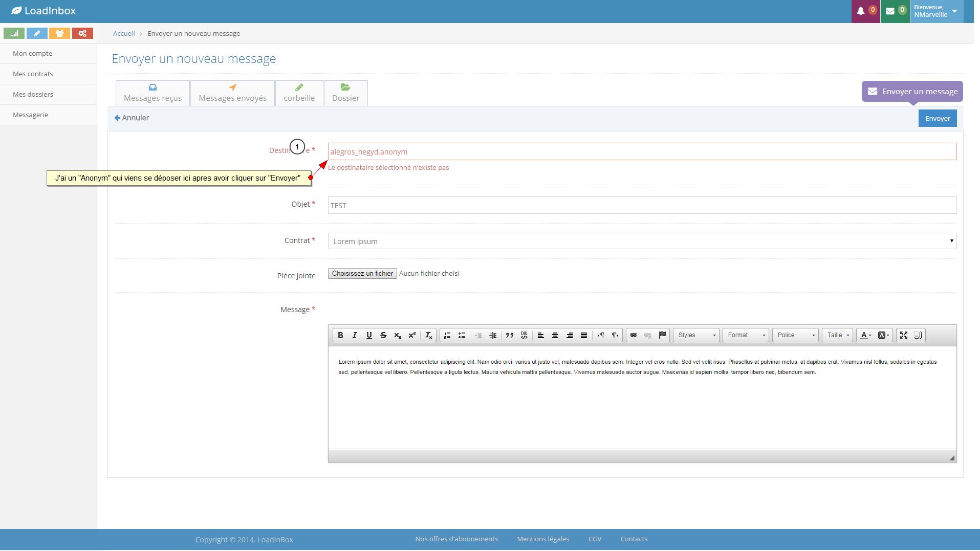Align the message text left
980x551 pixels.
pyautogui.click(x=541, y=335)
